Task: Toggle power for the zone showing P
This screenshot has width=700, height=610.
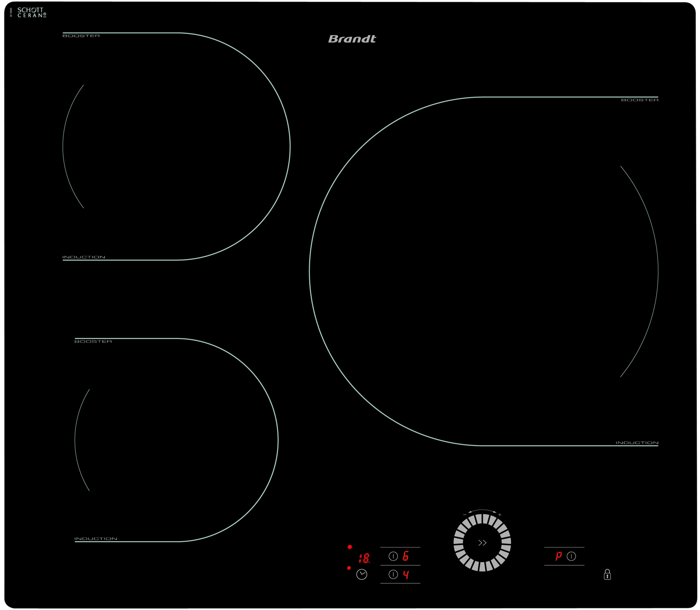Action: (571, 556)
